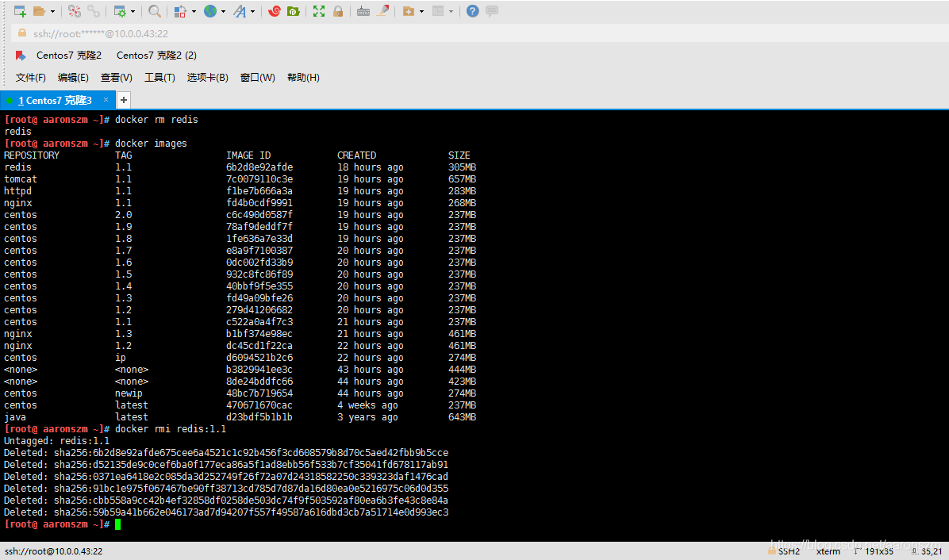Click the red quick-session flag icon
949x560 pixels.
click(21, 56)
